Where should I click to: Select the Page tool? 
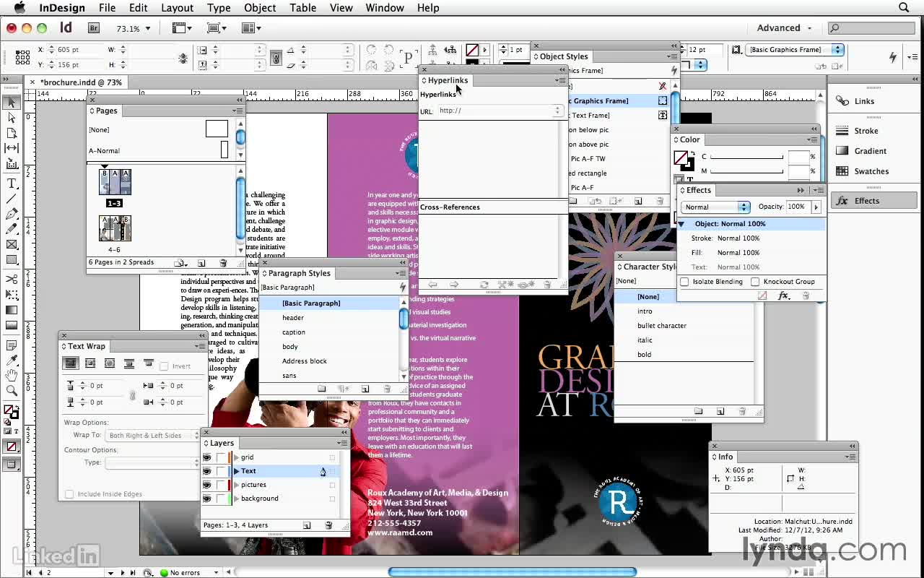point(12,133)
